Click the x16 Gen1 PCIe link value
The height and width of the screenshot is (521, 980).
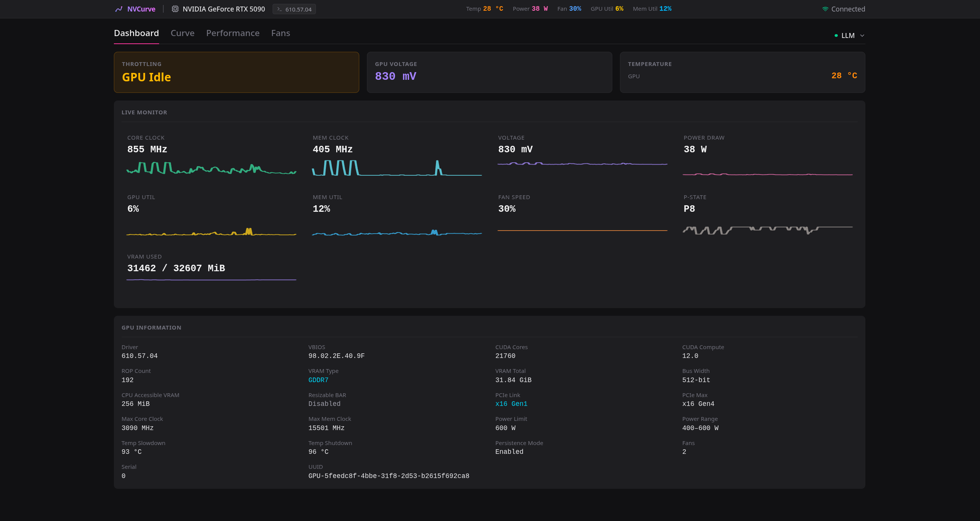[511, 404]
